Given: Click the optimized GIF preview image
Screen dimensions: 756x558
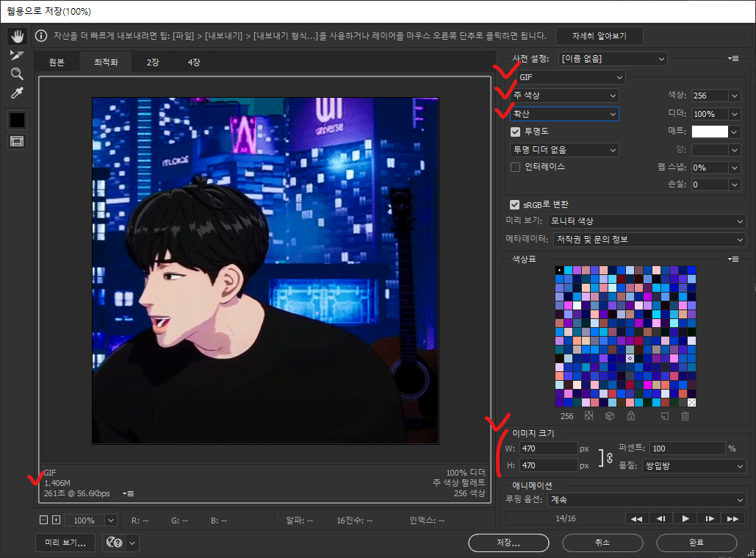Looking at the screenshot, I should [x=266, y=271].
